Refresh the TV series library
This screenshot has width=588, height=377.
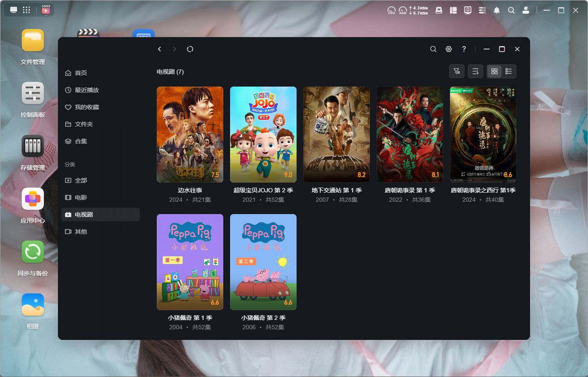[190, 49]
